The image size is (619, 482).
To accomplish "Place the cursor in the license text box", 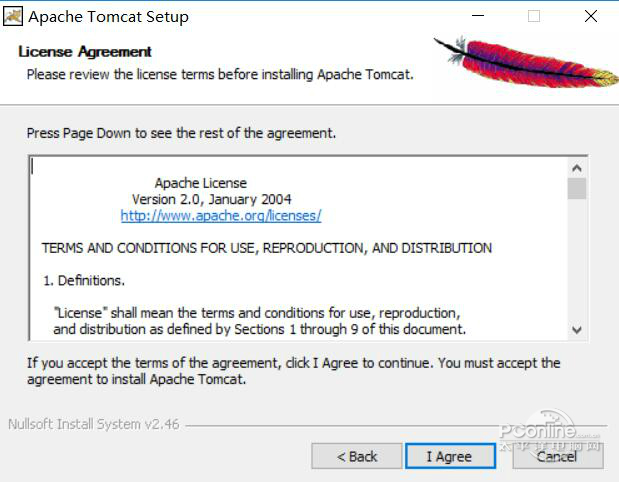I will click(299, 248).
